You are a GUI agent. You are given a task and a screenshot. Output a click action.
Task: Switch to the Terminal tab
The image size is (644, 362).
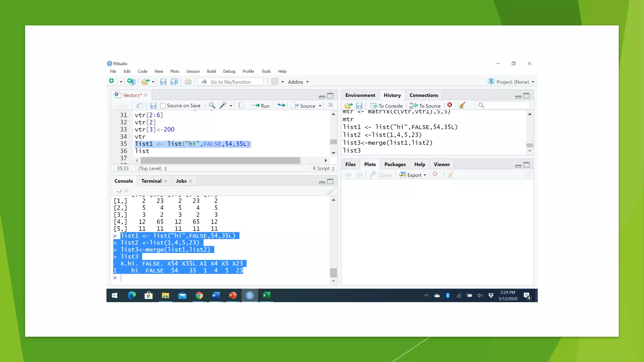tap(151, 181)
